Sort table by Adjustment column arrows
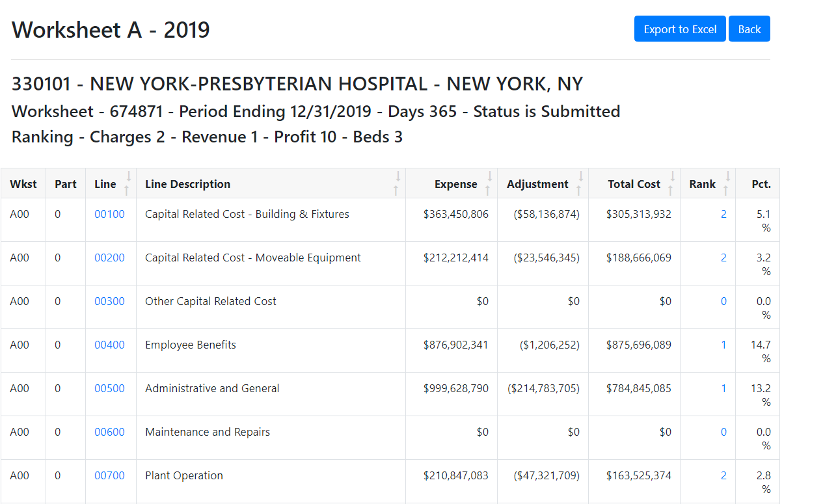This screenshot has width=823, height=504. tap(580, 183)
